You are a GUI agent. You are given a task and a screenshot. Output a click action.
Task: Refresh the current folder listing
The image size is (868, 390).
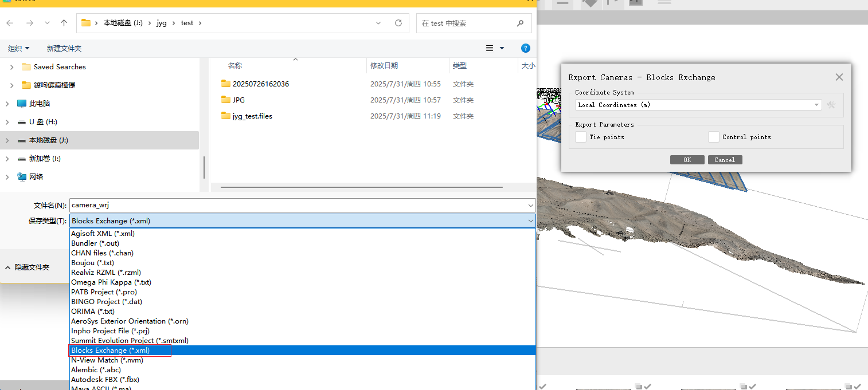coord(398,23)
